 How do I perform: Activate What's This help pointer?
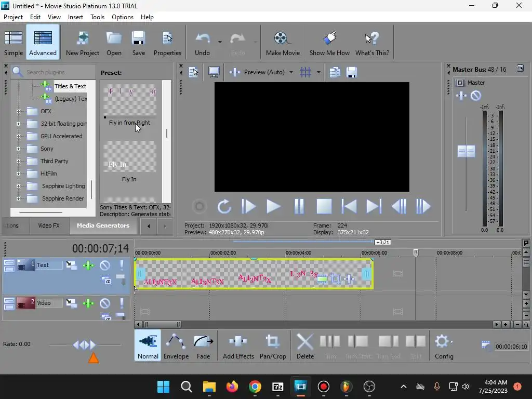click(x=372, y=43)
